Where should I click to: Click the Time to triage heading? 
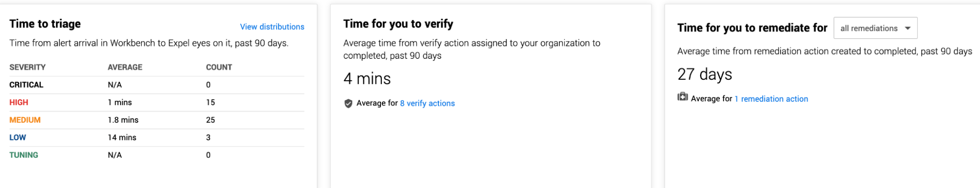[x=45, y=24]
